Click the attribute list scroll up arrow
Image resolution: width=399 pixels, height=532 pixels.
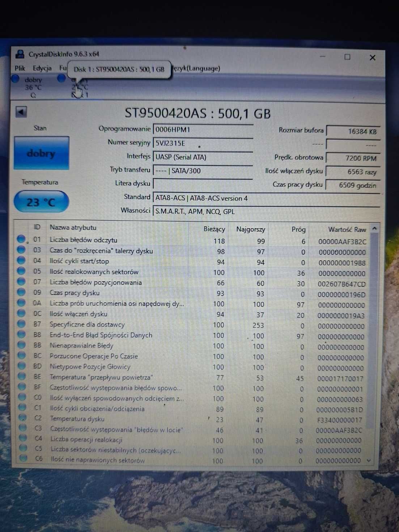point(374,228)
